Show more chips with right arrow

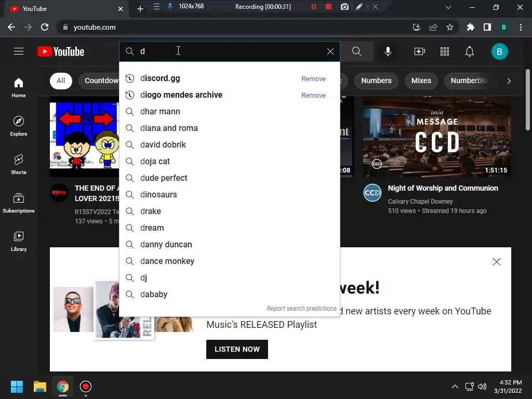(x=509, y=81)
